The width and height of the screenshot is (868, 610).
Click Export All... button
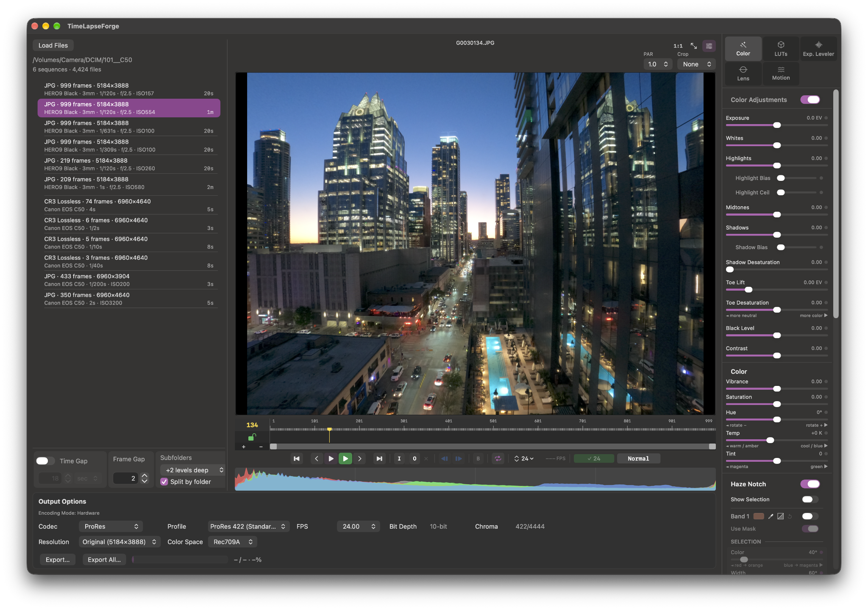(x=104, y=560)
